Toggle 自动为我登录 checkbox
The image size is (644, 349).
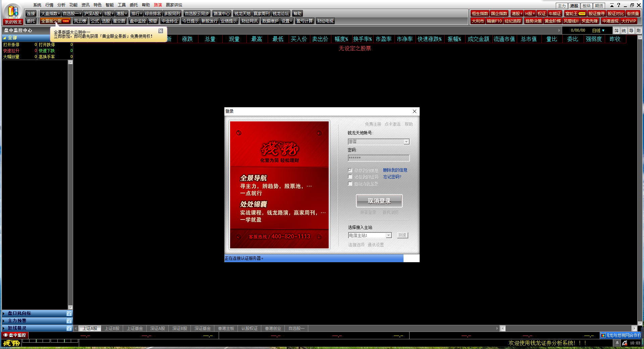pos(350,184)
